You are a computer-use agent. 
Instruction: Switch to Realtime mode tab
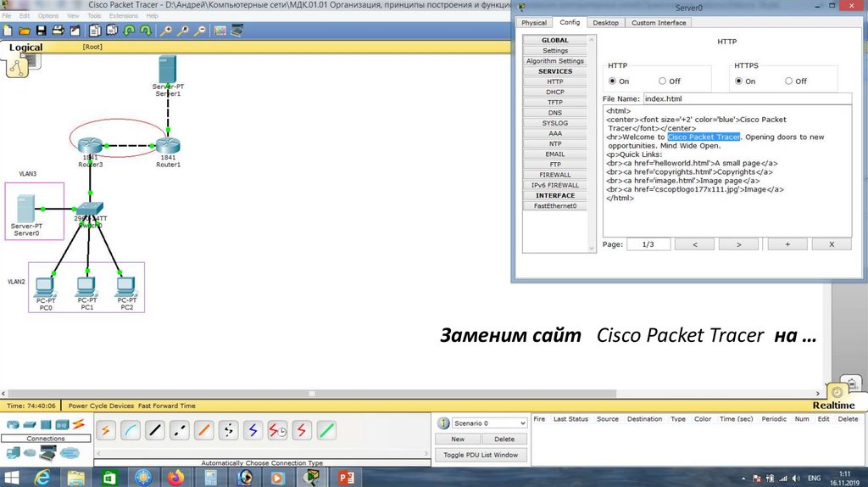tap(834, 405)
